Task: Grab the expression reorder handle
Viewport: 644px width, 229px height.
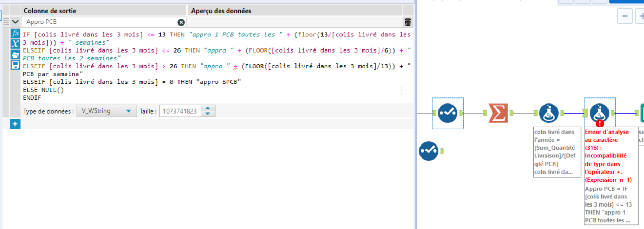Action: pyautogui.click(x=6, y=22)
